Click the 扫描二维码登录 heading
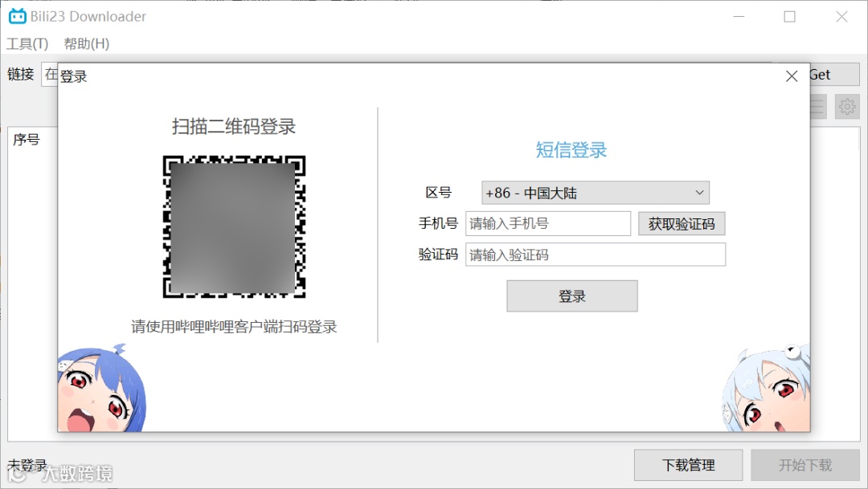Image resolution: width=868 pixels, height=489 pixels. tap(234, 126)
